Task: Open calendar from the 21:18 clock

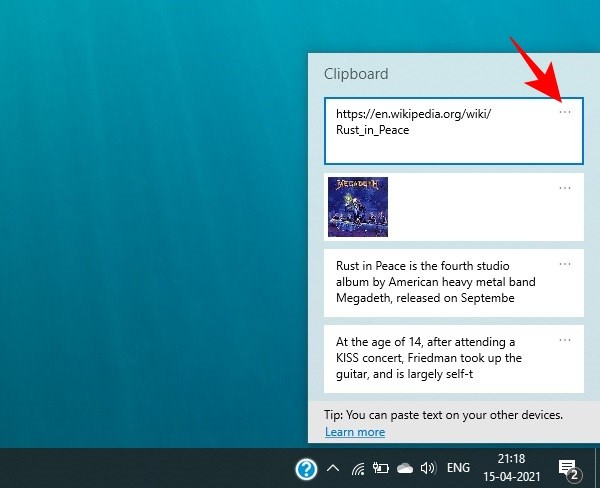Action: tap(512, 468)
